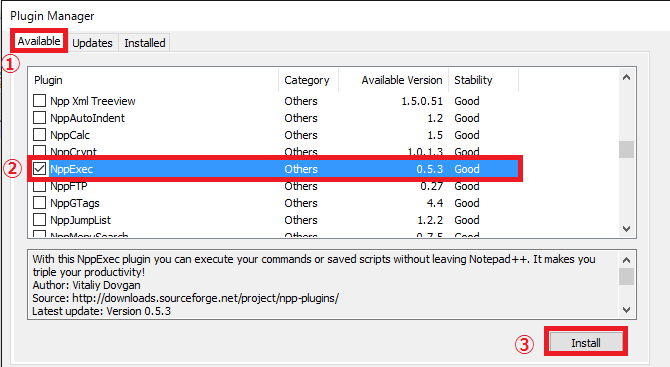
Task: Click the Latest update: Version 0.5.3 line
Action: [102, 311]
